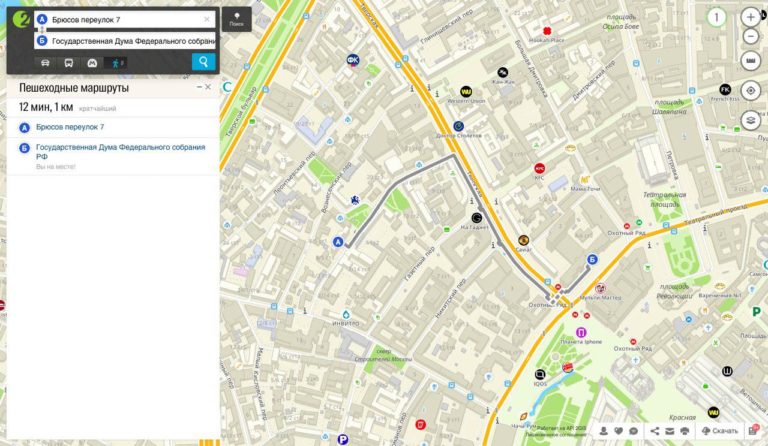The width and height of the screenshot is (768, 446).
Task: Print the map using printer icon
Action: pos(685,430)
